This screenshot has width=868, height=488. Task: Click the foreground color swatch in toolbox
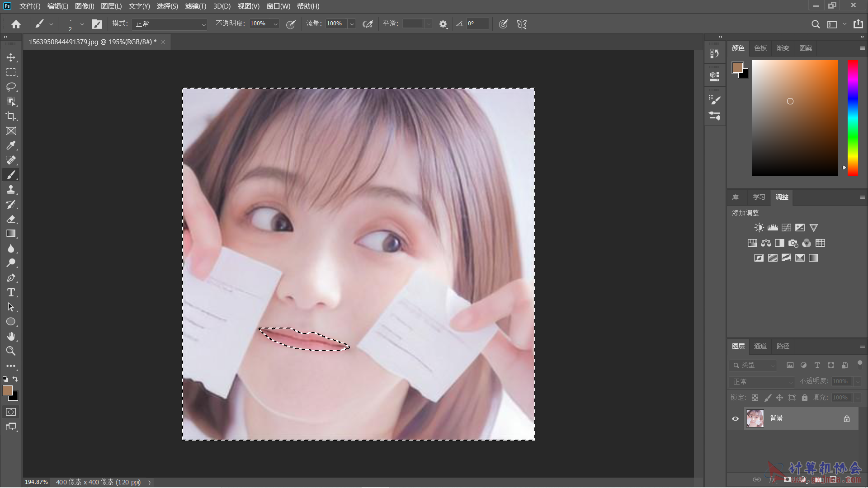[8, 390]
